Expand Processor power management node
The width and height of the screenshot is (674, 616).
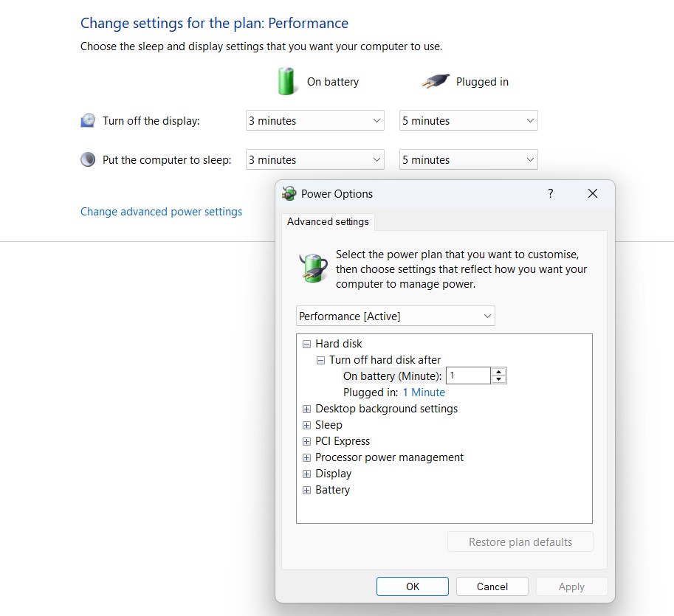[x=306, y=457]
